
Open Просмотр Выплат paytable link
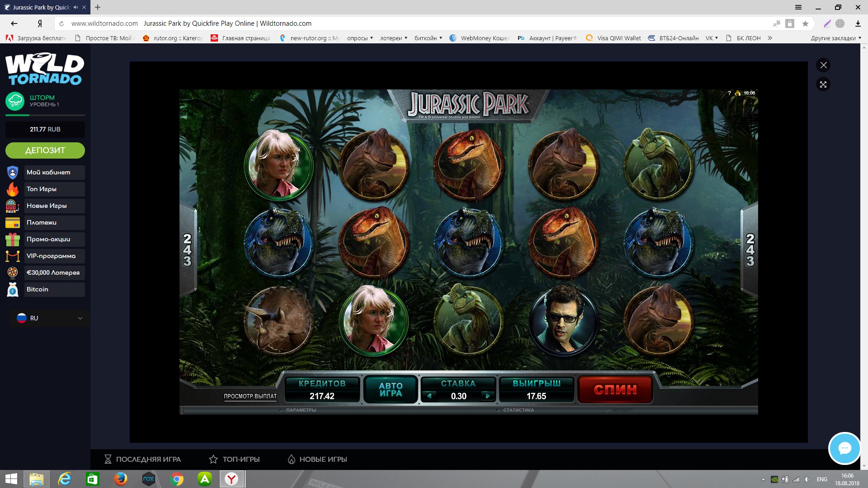(250, 396)
